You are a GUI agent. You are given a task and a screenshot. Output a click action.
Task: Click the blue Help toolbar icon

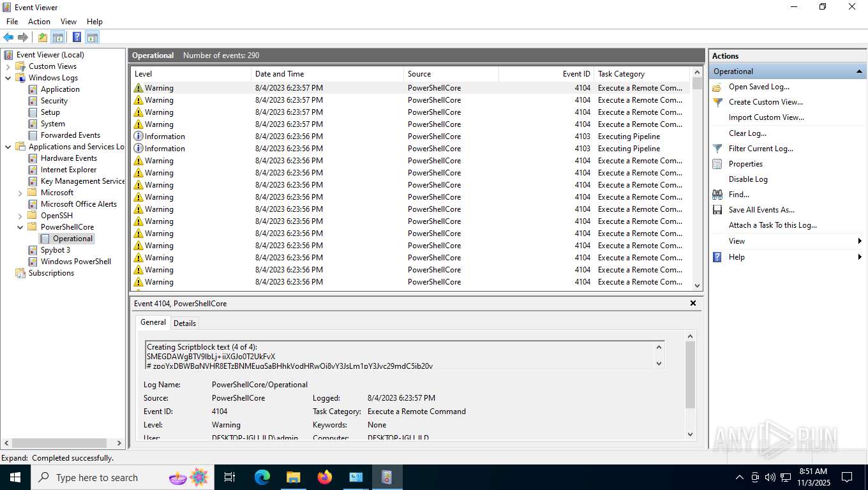pyautogui.click(x=77, y=37)
